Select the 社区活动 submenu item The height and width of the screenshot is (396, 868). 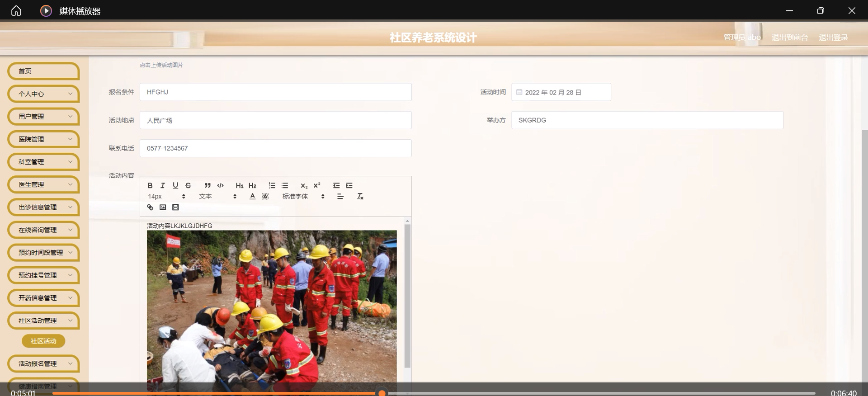pos(43,341)
